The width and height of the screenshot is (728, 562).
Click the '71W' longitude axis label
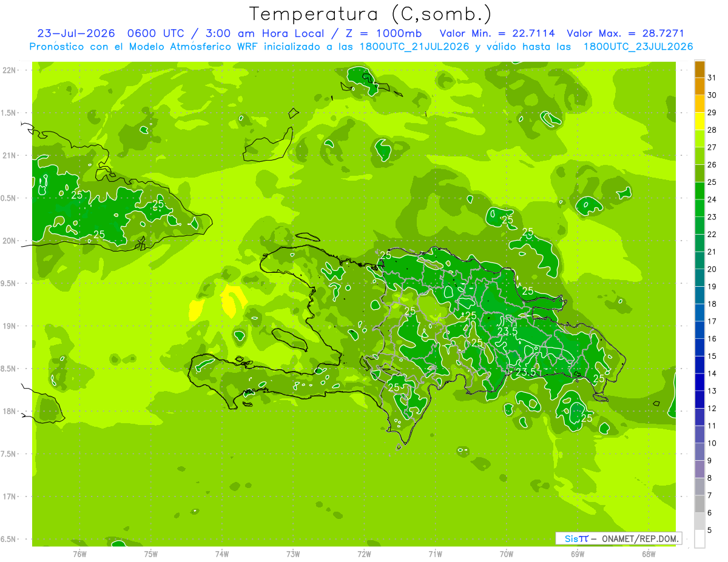[435, 554]
